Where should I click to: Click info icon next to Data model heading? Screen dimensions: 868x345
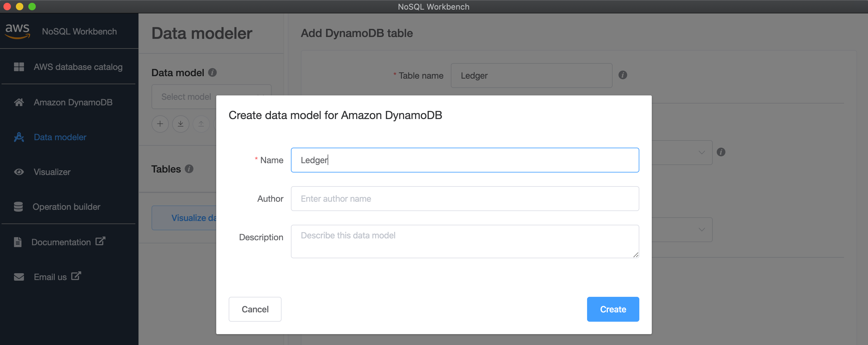pyautogui.click(x=212, y=72)
